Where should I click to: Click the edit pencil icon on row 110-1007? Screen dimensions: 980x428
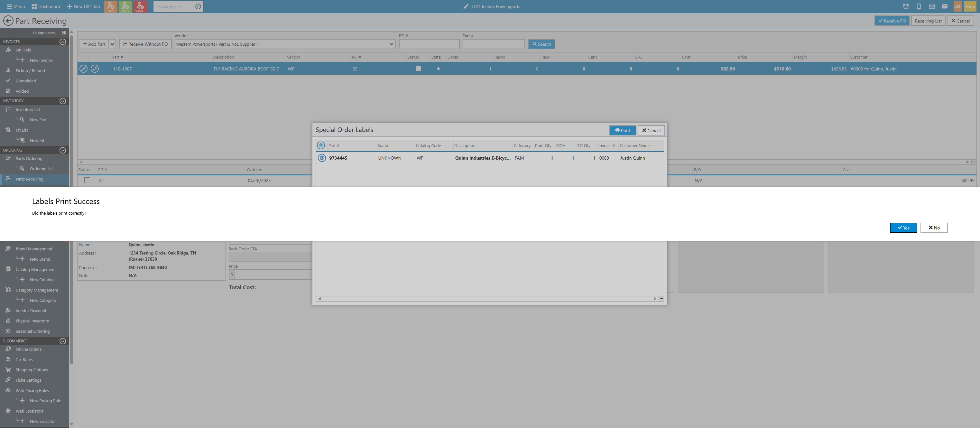coord(83,69)
